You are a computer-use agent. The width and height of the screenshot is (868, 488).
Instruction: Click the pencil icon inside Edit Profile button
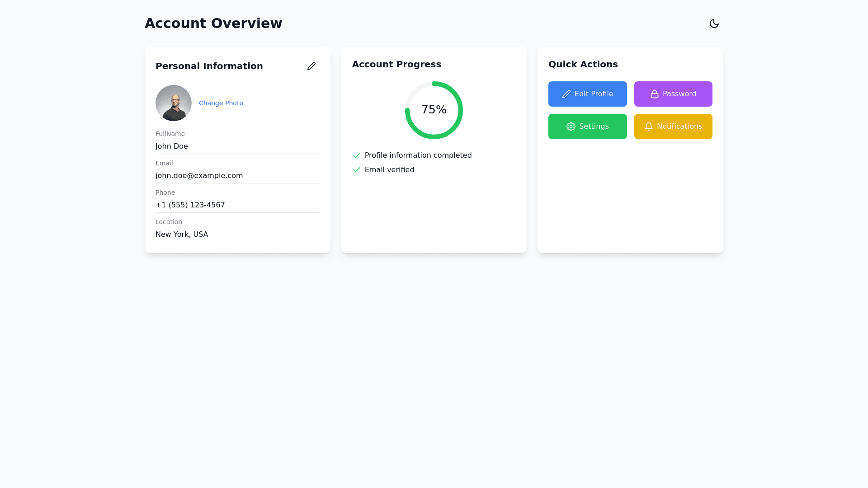click(x=566, y=94)
